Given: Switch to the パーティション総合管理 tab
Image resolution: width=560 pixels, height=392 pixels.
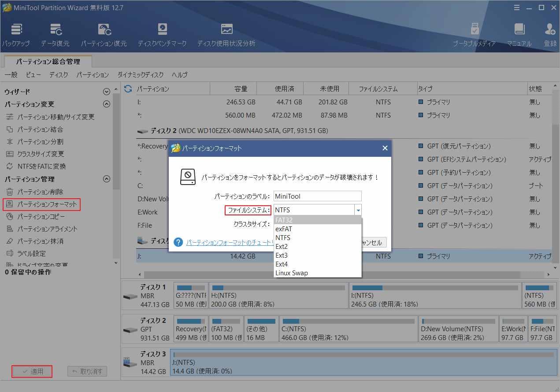Looking at the screenshot, I should click(x=47, y=62).
